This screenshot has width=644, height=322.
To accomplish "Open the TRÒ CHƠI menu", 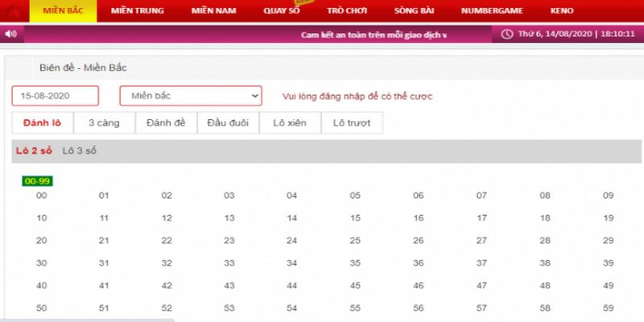I will pos(347,11).
